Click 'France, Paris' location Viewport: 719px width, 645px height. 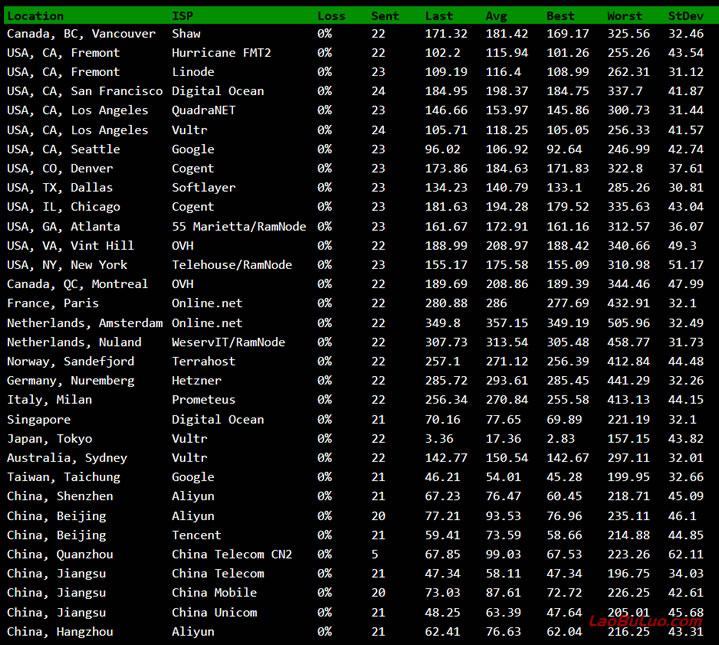[x=53, y=303]
